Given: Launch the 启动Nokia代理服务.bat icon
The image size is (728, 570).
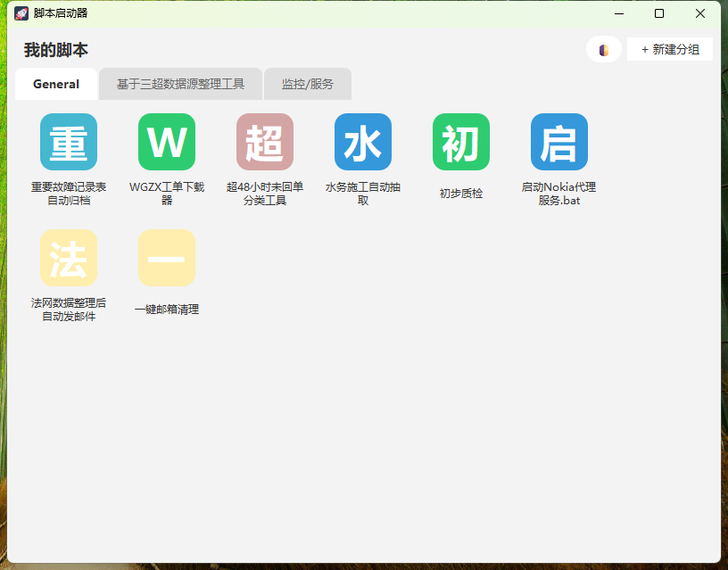Looking at the screenshot, I should coord(559,142).
